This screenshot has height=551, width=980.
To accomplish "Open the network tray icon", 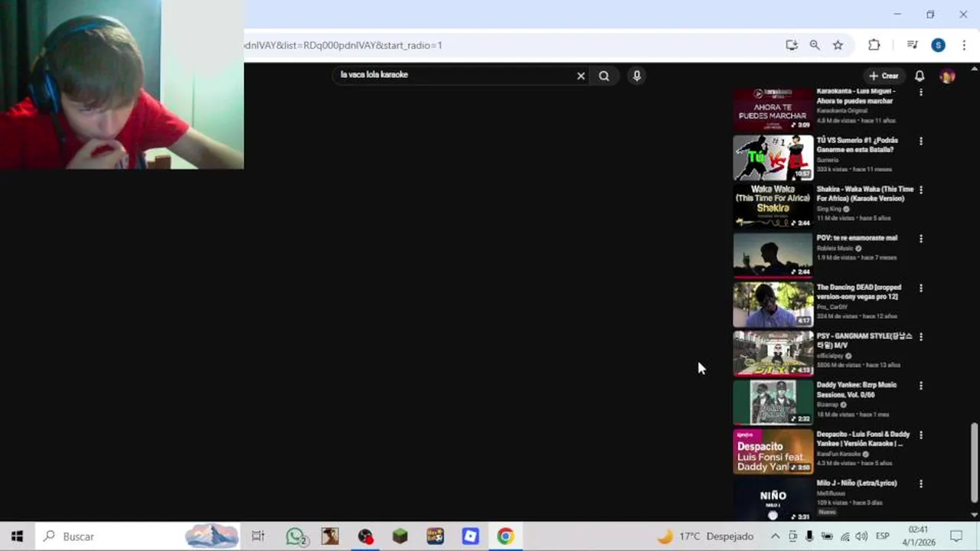I will (x=844, y=536).
